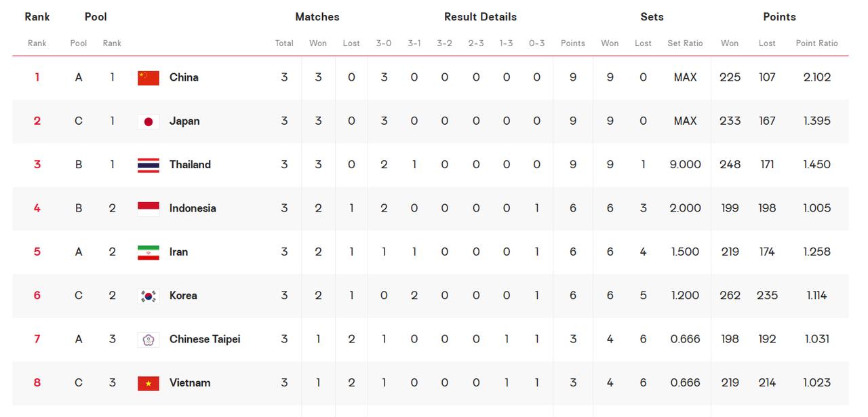Image resolution: width=868 pixels, height=417 pixels.
Task: Click the Thailand flag icon
Action: click(149, 165)
